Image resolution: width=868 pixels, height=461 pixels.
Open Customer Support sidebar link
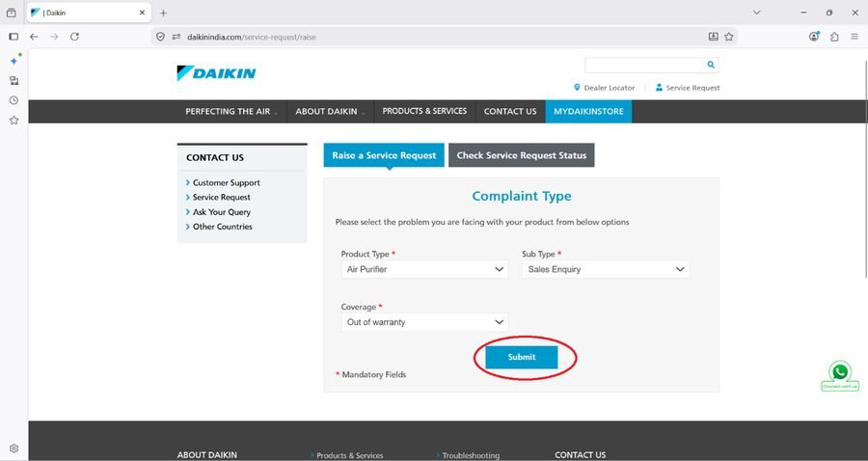click(x=226, y=182)
